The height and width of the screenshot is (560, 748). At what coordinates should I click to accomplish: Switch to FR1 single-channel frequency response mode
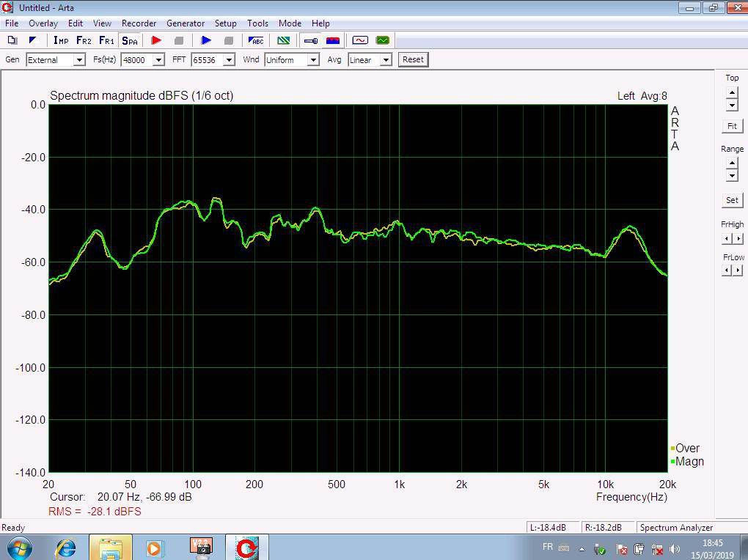tap(107, 40)
